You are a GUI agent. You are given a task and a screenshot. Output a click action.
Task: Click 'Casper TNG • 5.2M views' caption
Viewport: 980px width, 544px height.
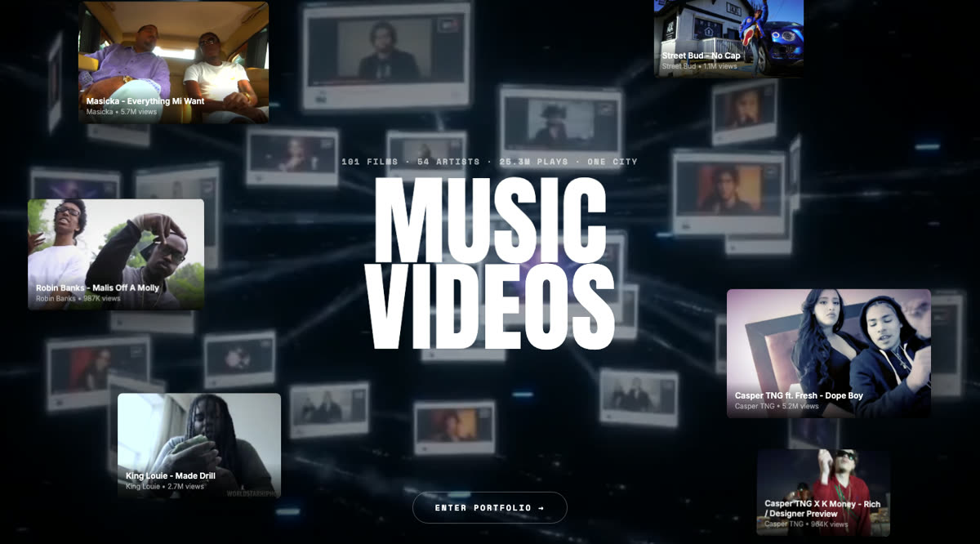pyautogui.click(x=777, y=406)
